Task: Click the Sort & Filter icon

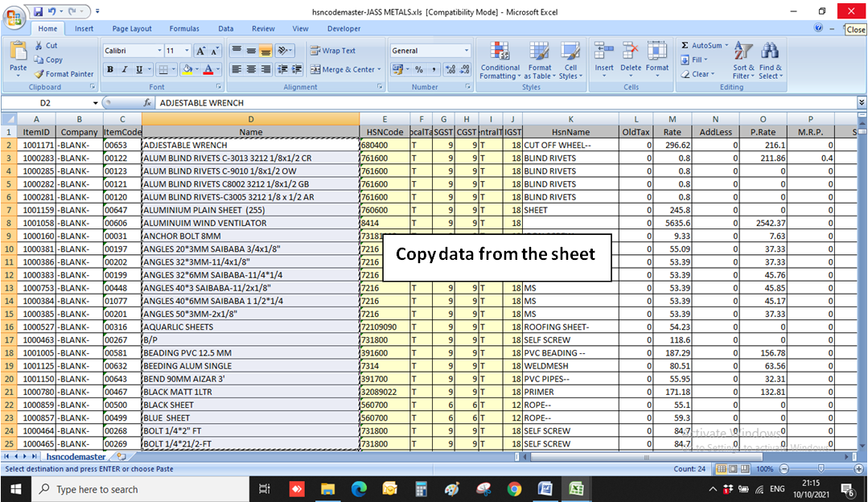Action: pyautogui.click(x=743, y=52)
